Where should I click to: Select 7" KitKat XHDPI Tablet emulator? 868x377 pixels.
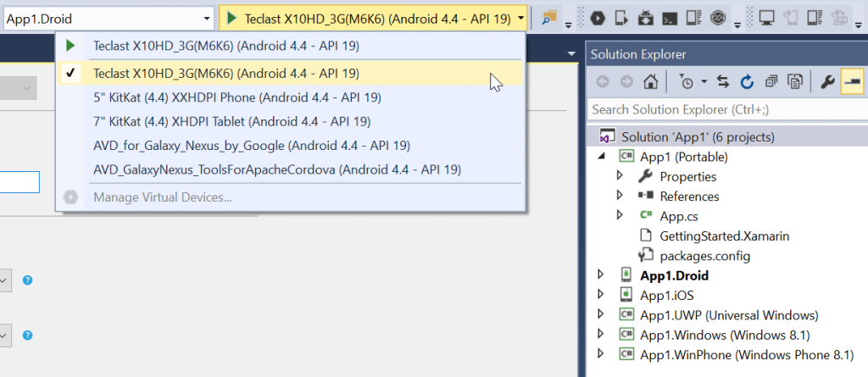(290, 121)
